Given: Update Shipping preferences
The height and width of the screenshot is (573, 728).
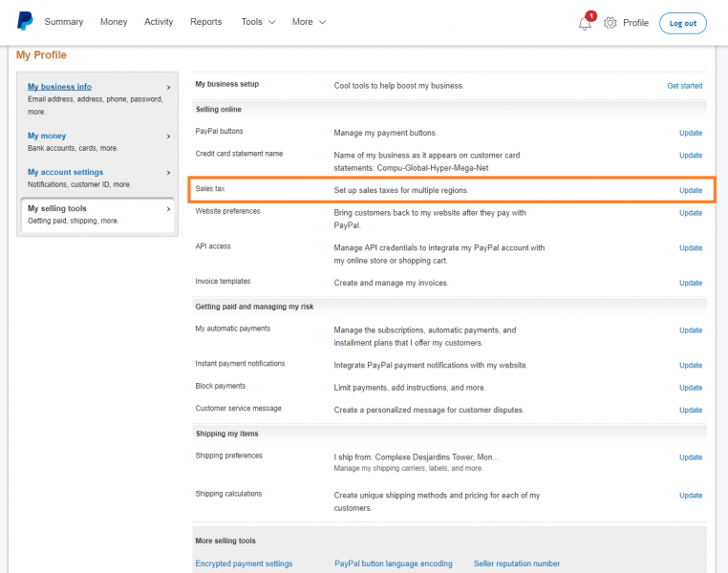Looking at the screenshot, I should tap(691, 457).
